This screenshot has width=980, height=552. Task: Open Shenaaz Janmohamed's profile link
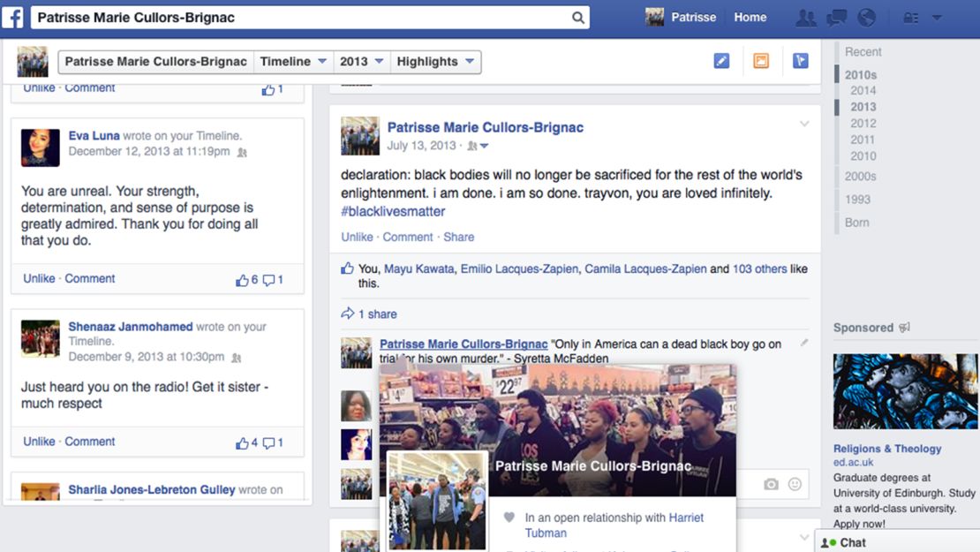click(x=131, y=326)
